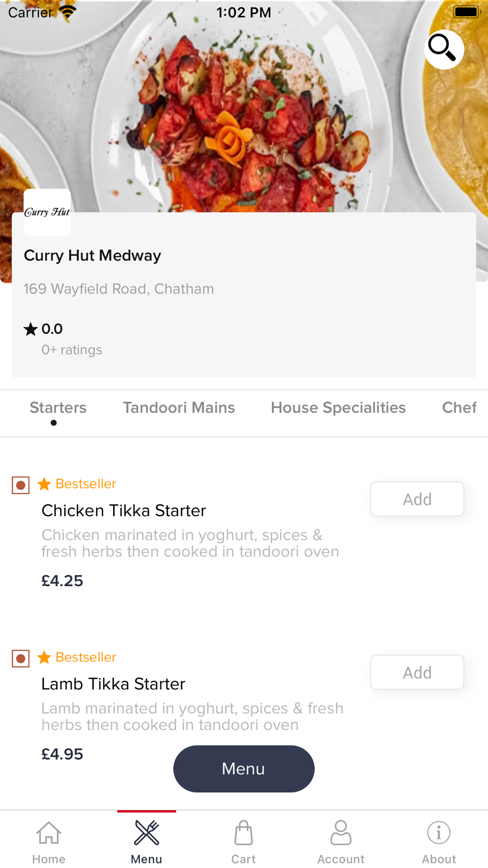
Task: Open the About info icon
Action: click(x=439, y=833)
